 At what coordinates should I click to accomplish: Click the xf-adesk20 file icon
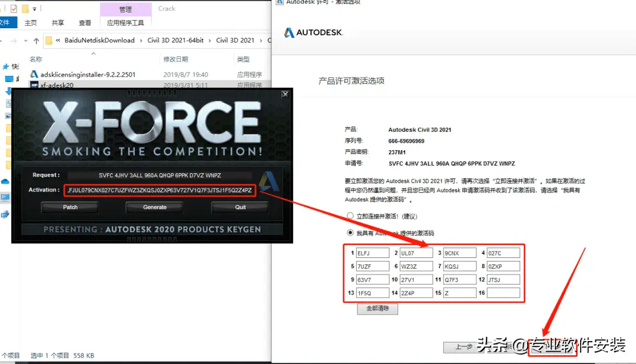(34, 85)
